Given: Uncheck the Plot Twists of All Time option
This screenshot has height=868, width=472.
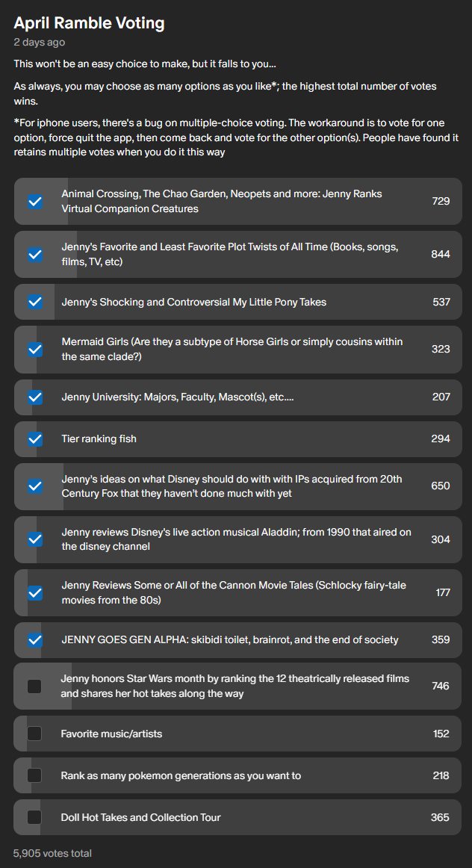Looking at the screenshot, I should [x=35, y=255].
